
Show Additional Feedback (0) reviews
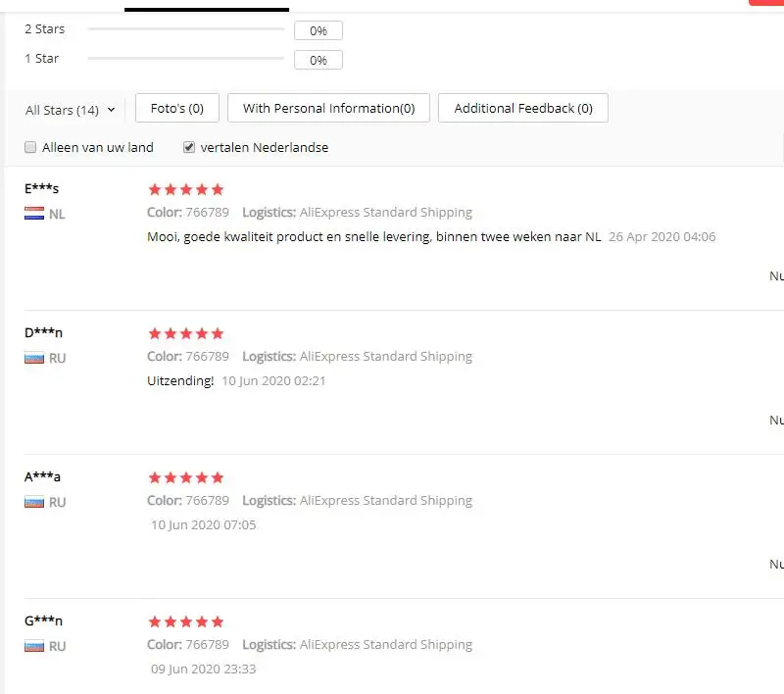(523, 108)
